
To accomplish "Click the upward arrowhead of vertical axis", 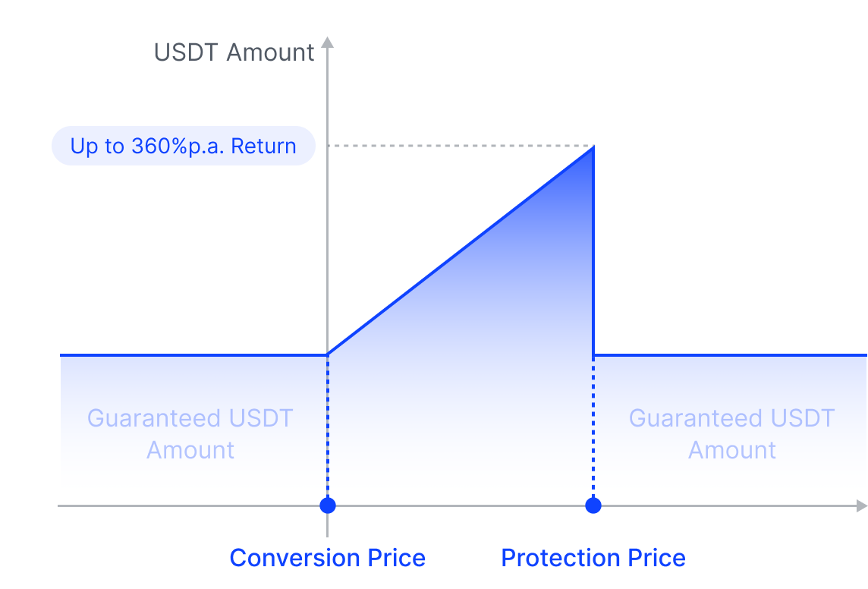I will (328, 42).
